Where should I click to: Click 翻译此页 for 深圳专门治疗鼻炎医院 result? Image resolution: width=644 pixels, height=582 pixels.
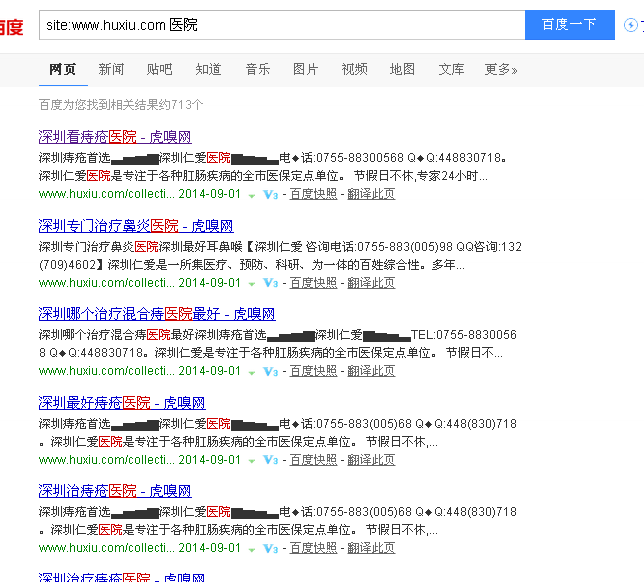click(x=371, y=283)
